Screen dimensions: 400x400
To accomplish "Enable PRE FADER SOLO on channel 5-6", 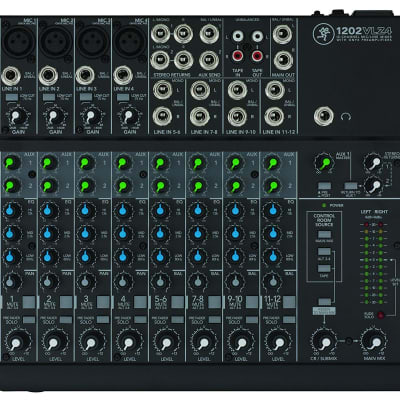I will pyautogui.click(x=177, y=320).
